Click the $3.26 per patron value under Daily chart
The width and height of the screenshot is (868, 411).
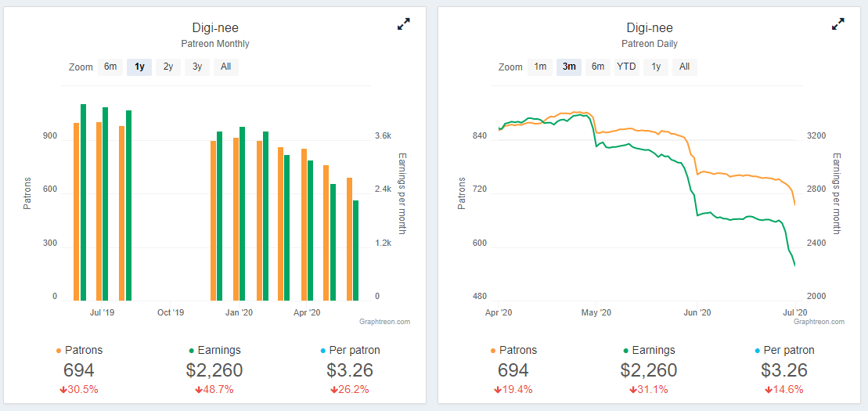[784, 370]
